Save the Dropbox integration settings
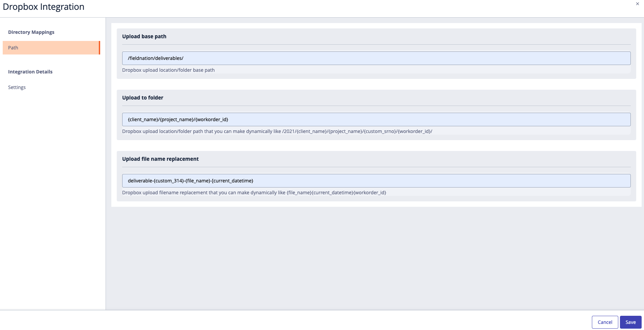The width and height of the screenshot is (644, 330). [x=630, y=322]
